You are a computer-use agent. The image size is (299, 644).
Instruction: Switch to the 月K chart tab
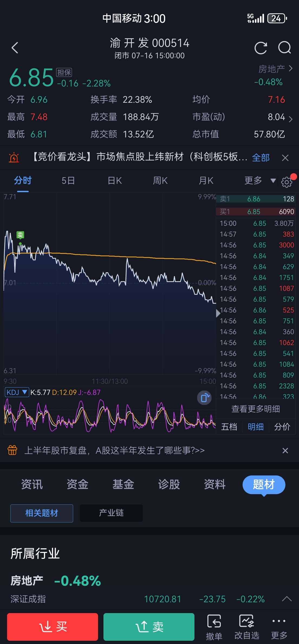[206, 181]
